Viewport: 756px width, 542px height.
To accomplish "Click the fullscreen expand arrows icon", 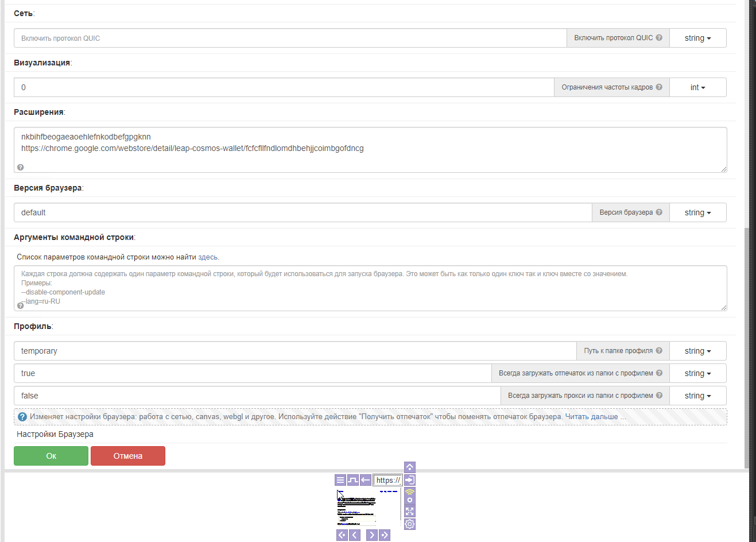I will (x=409, y=511).
